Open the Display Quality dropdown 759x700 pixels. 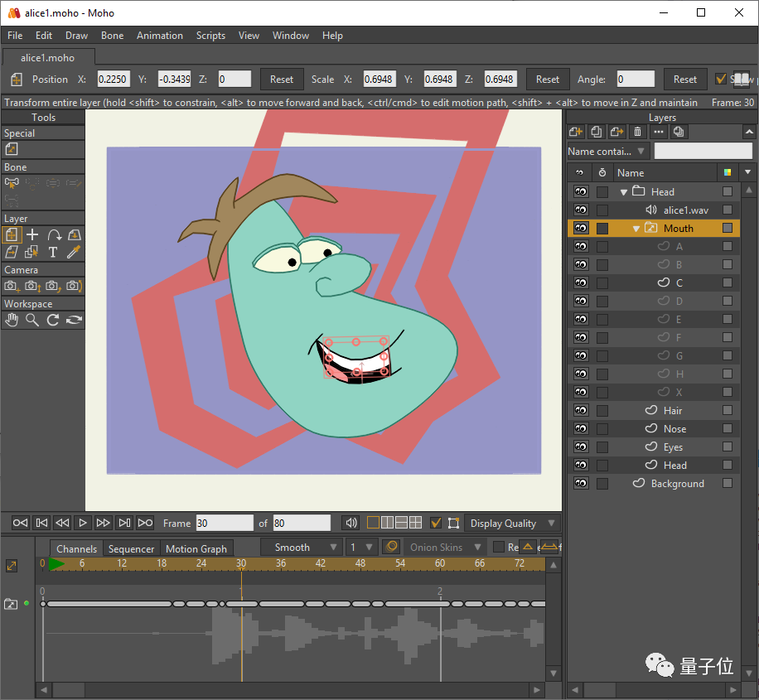512,524
